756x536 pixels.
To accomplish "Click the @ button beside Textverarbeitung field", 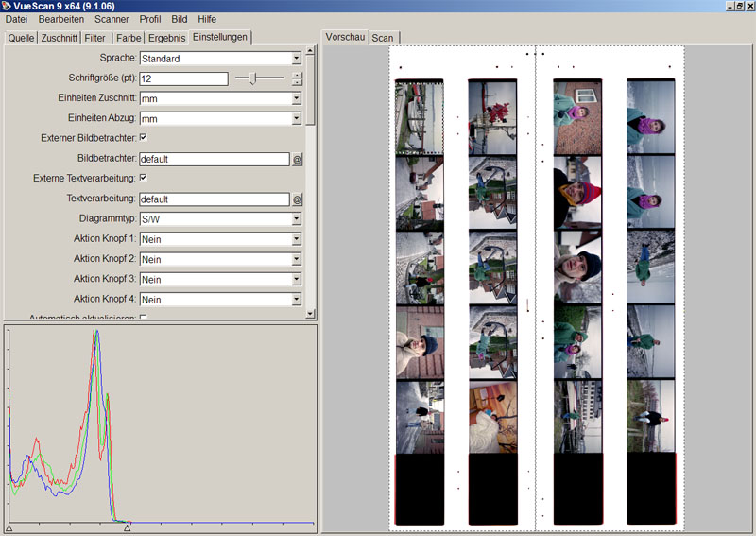I will click(x=297, y=199).
